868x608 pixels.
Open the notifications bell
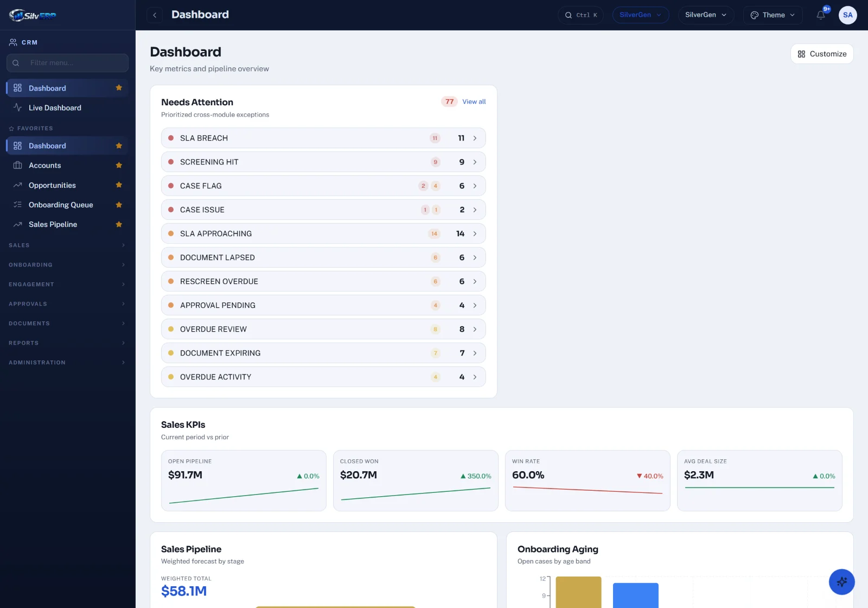pos(821,15)
